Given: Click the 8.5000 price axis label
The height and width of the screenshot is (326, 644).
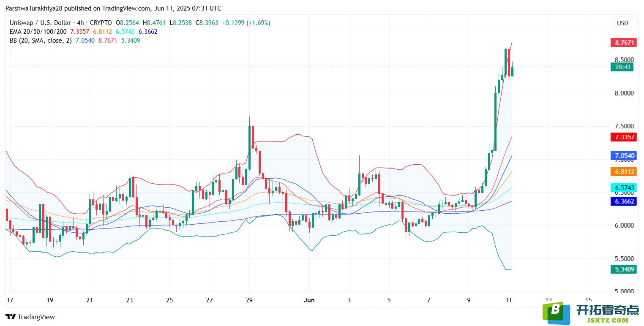Looking at the screenshot, I should [625, 60].
